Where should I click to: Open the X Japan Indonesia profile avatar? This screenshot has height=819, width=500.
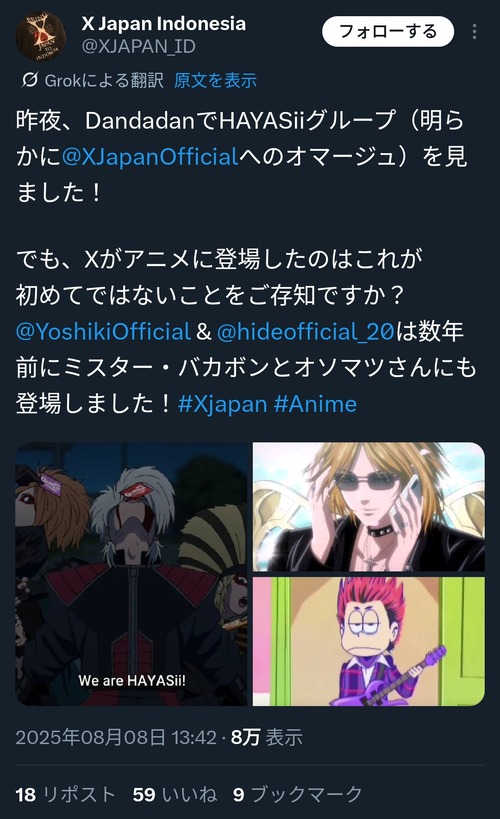click(41, 37)
